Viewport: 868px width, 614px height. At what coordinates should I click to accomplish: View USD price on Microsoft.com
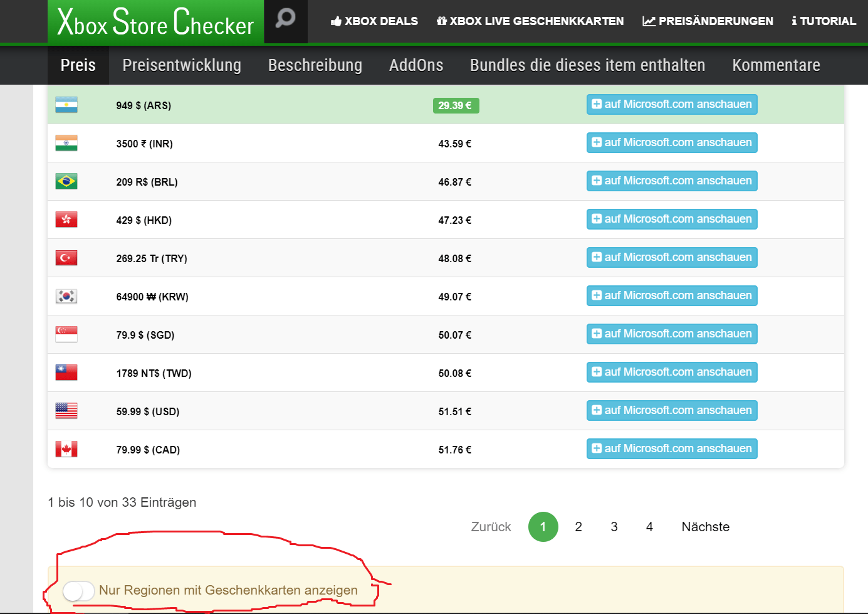pyautogui.click(x=672, y=410)
